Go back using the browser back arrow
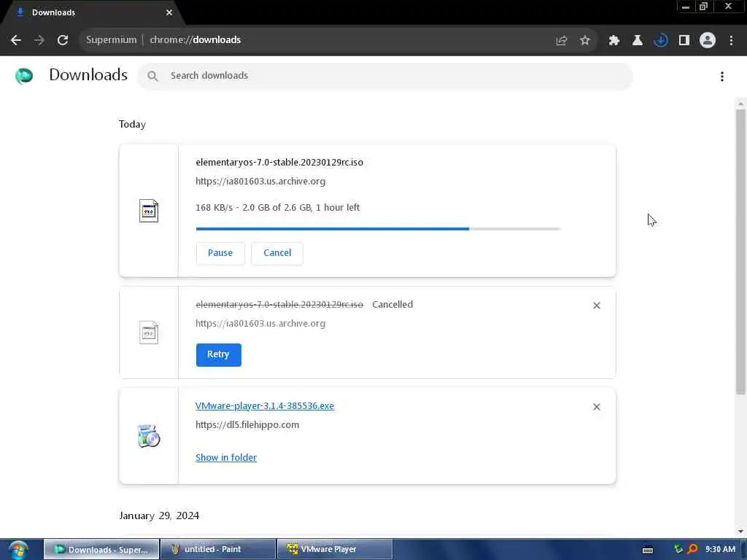The width and height of the screenshot is (747, 560). click(16, 40)
